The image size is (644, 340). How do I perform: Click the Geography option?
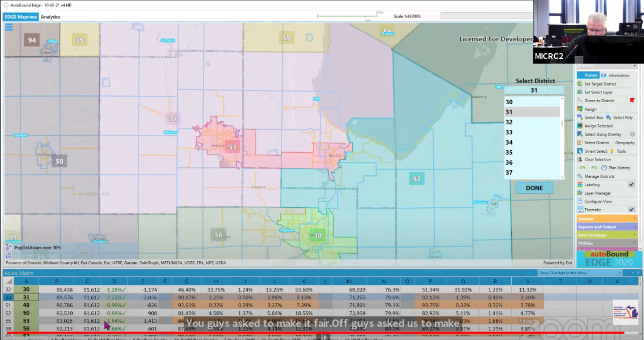(x=625, y=143)
